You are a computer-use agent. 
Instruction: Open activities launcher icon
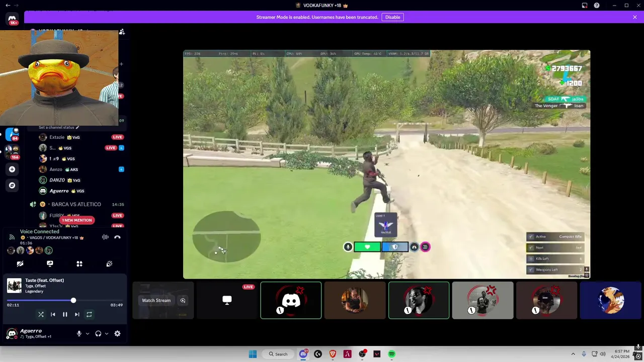pos(79,263)
